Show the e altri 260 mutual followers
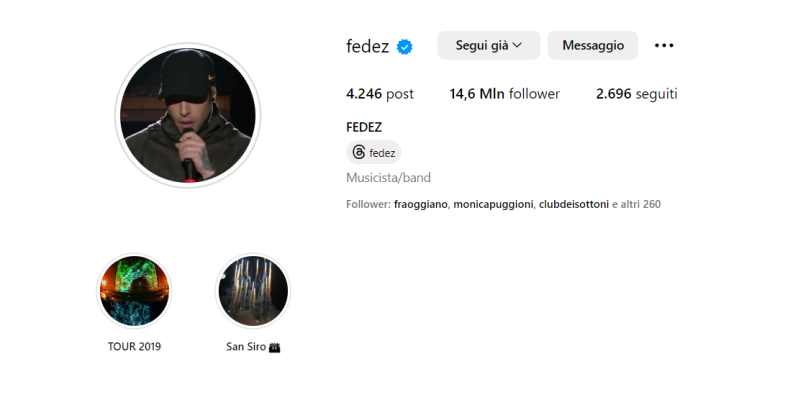The image size is (793, 400). click(636, 204)
